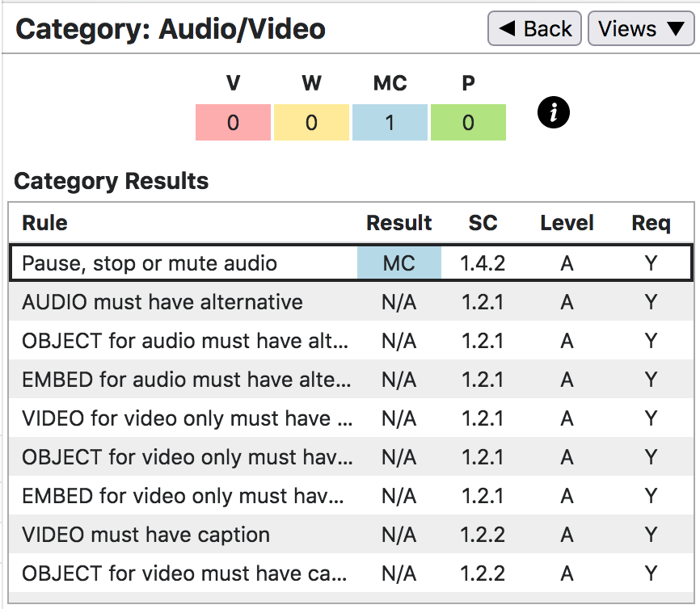
Task: Click the Level column header
Action: (x=567, y=223)
